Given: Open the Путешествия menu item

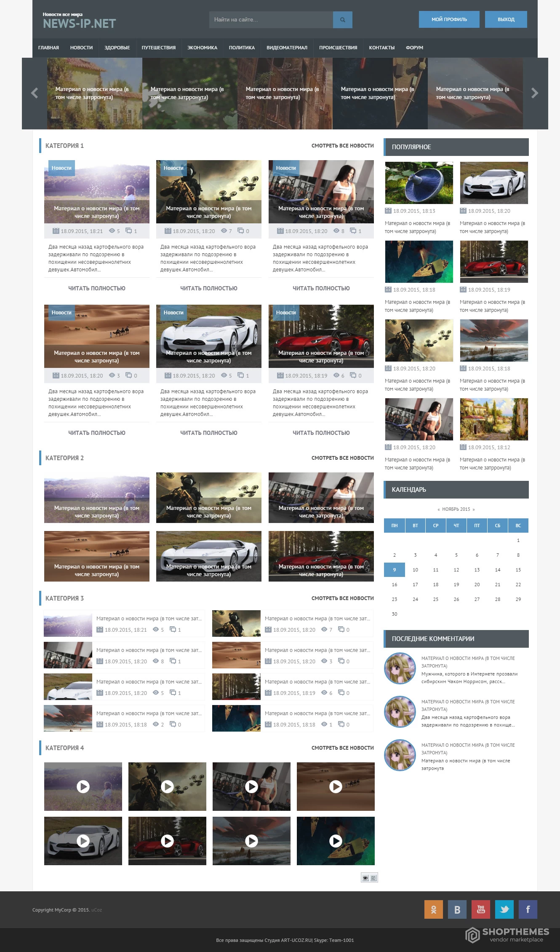Looking at the screenshot, I should click(x=159, y=48).
